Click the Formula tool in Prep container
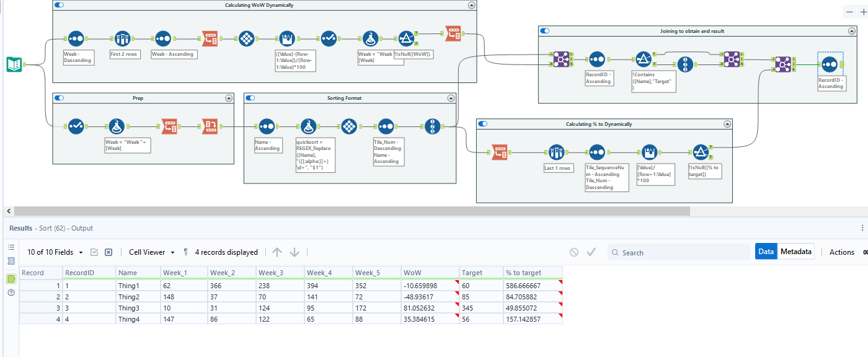Image resolution: width=868 pixels, height=357 pixels. [117, 126]
